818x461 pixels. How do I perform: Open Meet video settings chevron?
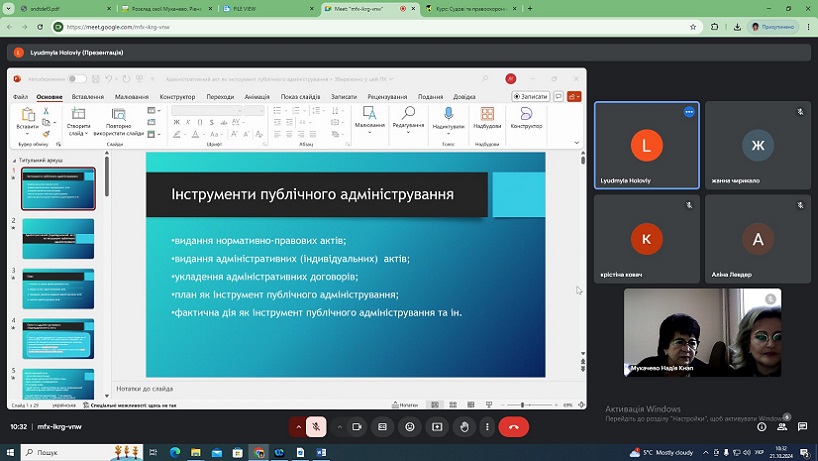pos(340,427)
